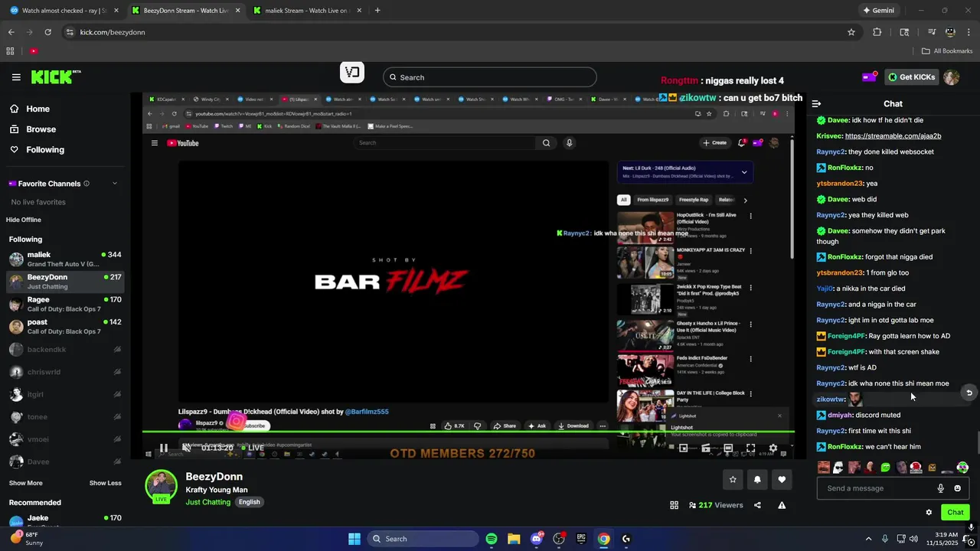Collapse the Favorite Channels section chevron
This screenshot has width=980, height=551.
coord(115,184)
